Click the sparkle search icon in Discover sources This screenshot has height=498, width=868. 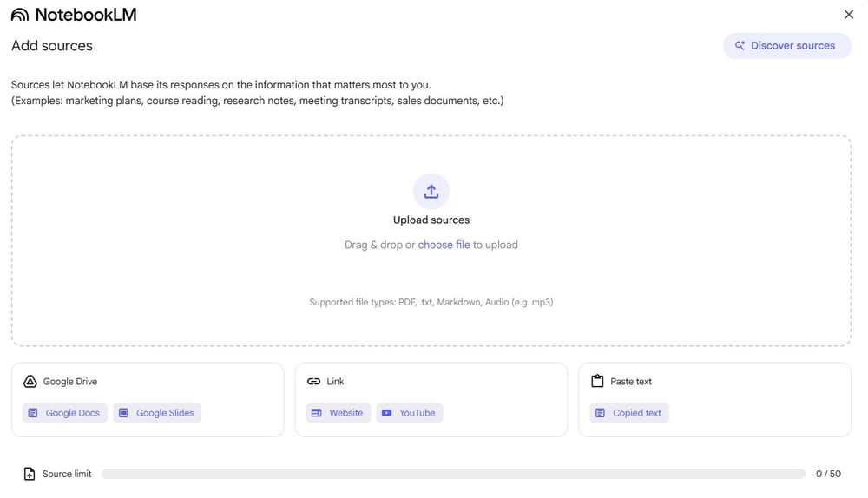(740, 46)
